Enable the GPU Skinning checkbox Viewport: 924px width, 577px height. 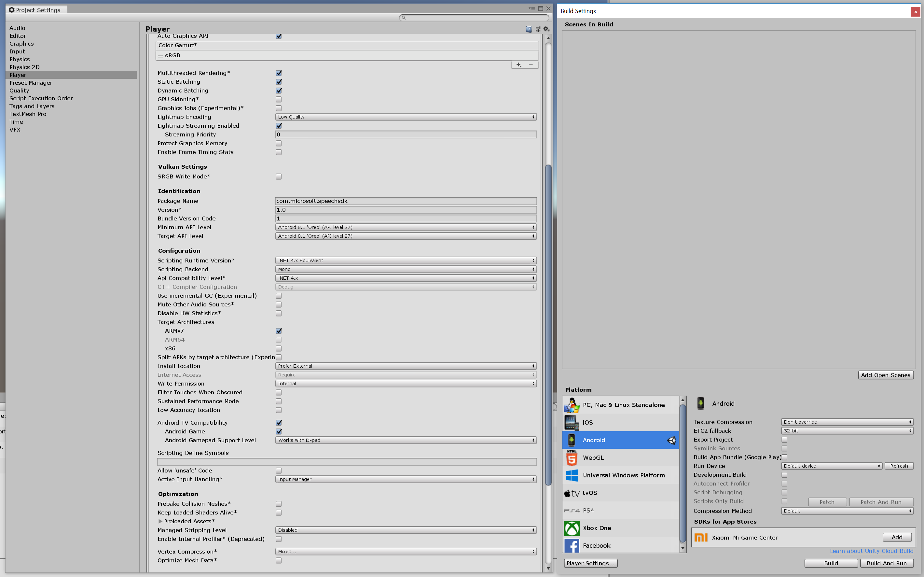point(279,99)
